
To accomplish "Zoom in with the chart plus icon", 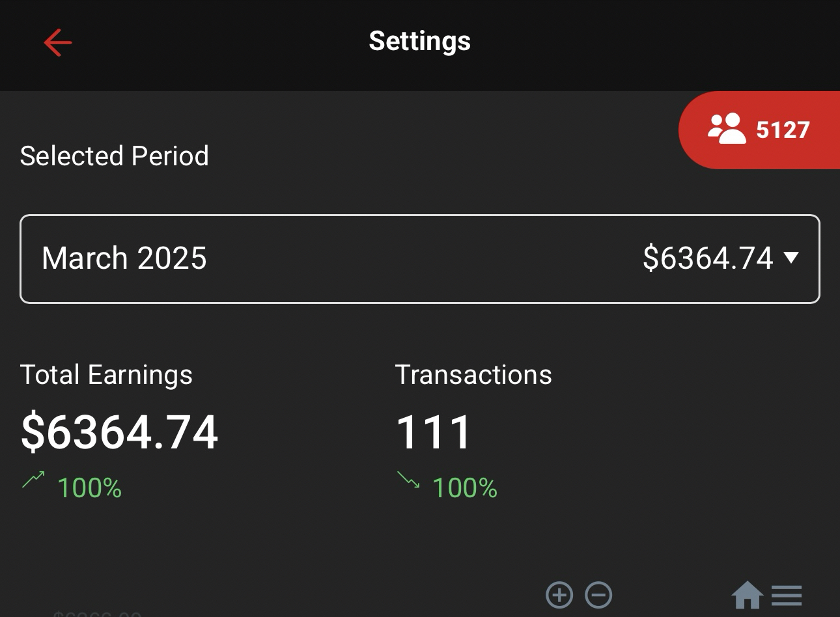I will pyautogui.click(x=559, y=595).
